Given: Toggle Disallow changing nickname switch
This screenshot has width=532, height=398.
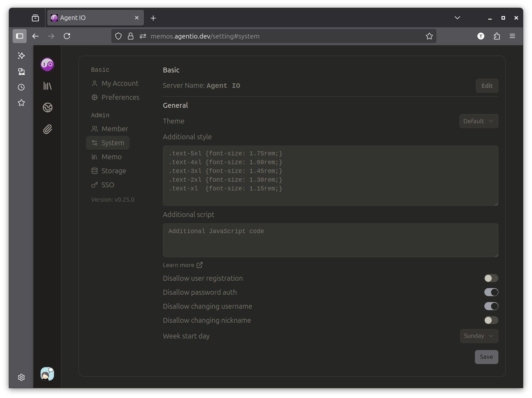Looking at the screenshot, I should [491, 320].
